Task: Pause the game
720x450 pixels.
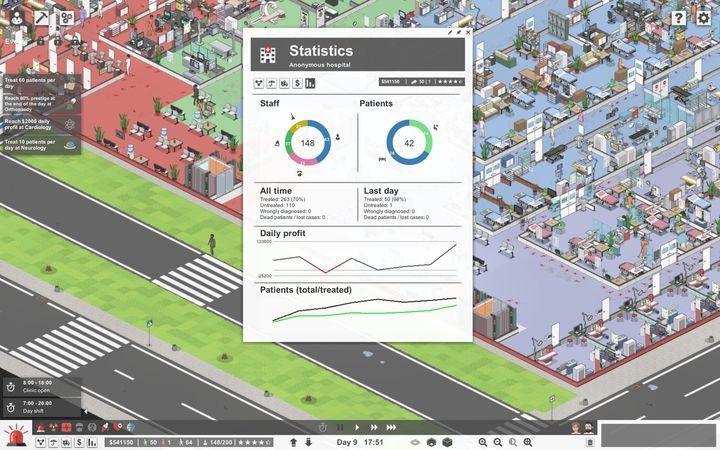Action: tap(340, 428)
